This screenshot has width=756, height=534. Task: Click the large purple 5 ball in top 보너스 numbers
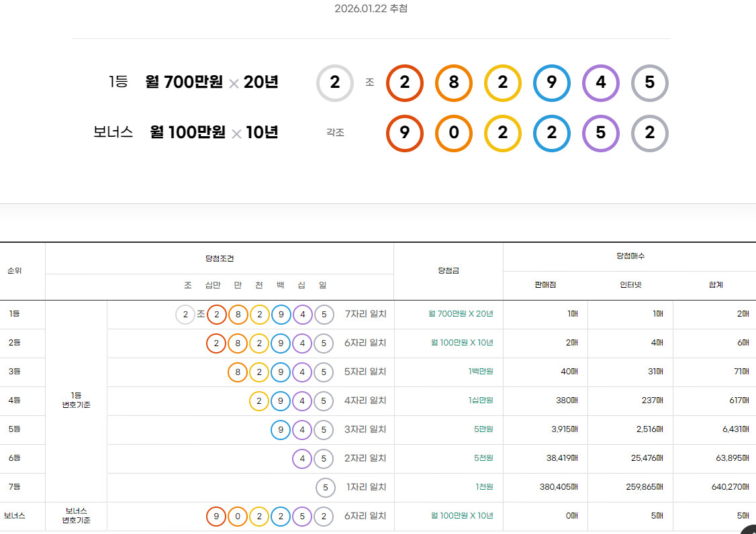601,133
